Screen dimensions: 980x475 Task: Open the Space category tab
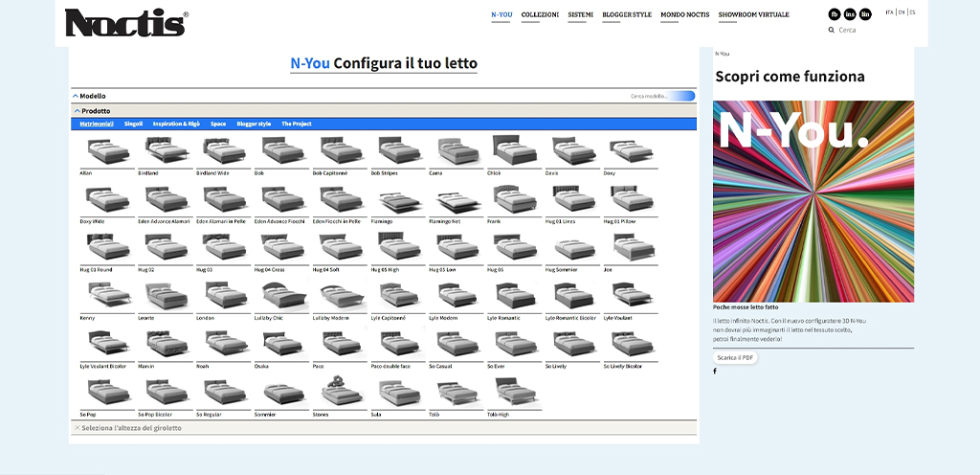point(218,124)
